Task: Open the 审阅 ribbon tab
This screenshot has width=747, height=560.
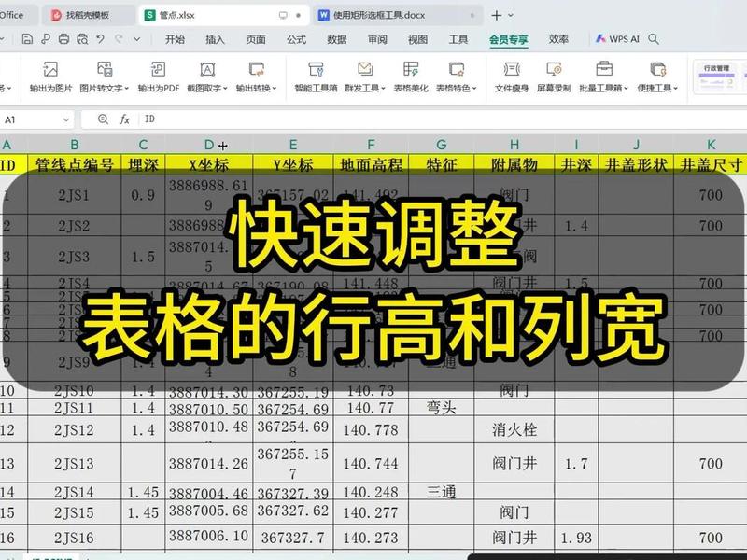Action: [377, 39]
